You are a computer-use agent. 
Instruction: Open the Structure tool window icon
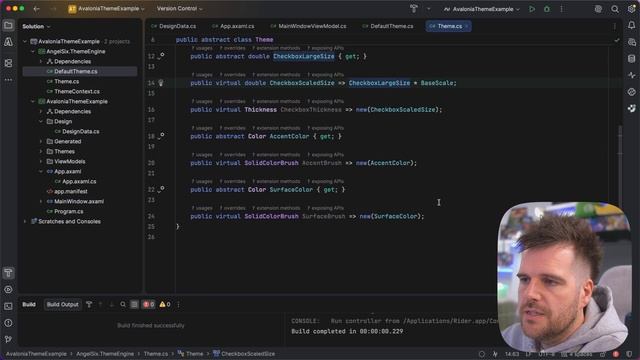[8, 63]
